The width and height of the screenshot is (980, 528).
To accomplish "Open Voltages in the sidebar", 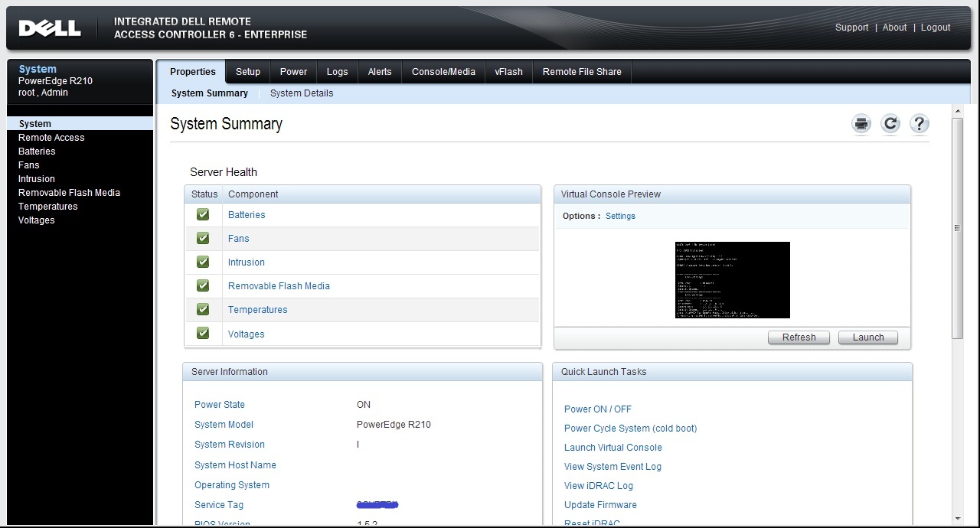I will pos(36,220).
